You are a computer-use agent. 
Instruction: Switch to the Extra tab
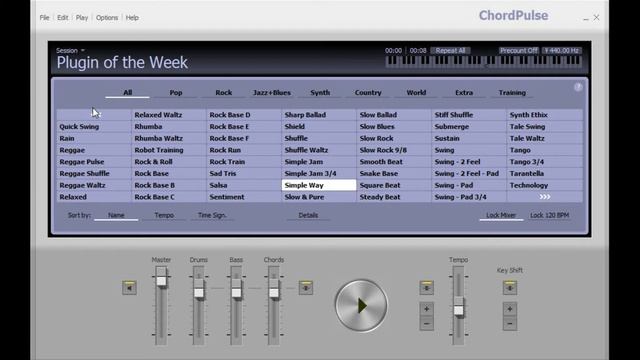point(464,93)
